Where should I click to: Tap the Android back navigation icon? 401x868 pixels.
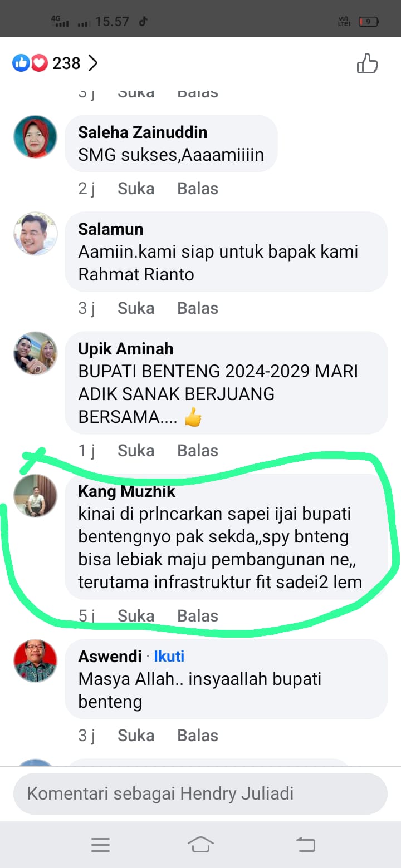pyautogui.click(x=305, y=845)
